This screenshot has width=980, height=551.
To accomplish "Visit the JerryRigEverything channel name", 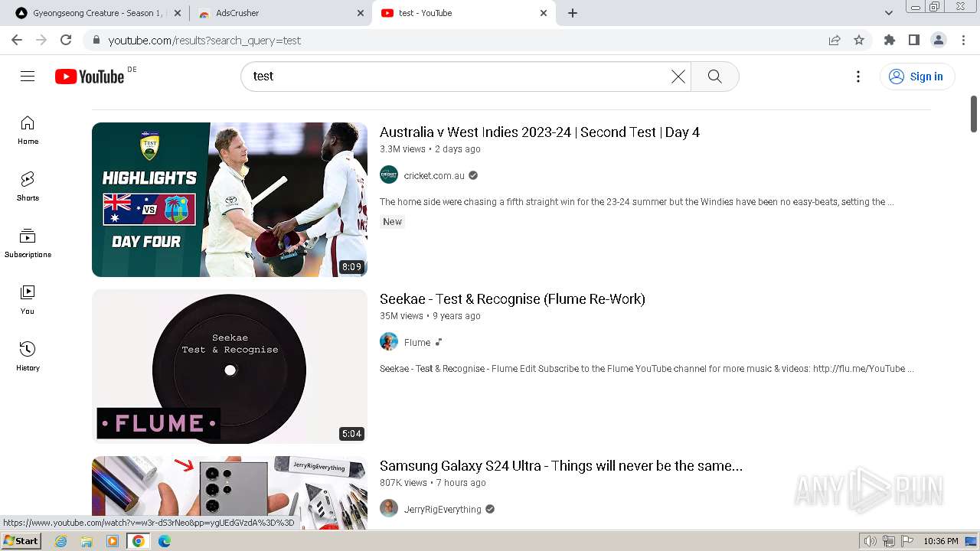I will (443, 510).
